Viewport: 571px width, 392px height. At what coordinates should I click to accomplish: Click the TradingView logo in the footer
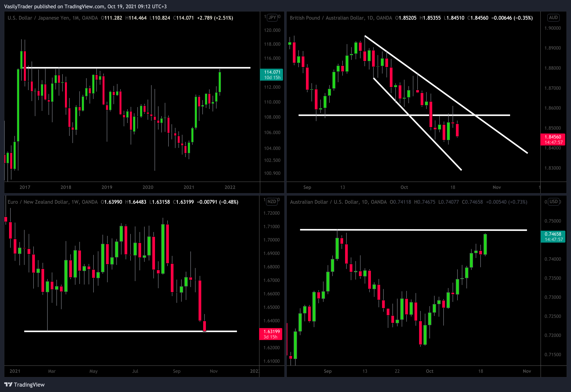coord(24,385)
